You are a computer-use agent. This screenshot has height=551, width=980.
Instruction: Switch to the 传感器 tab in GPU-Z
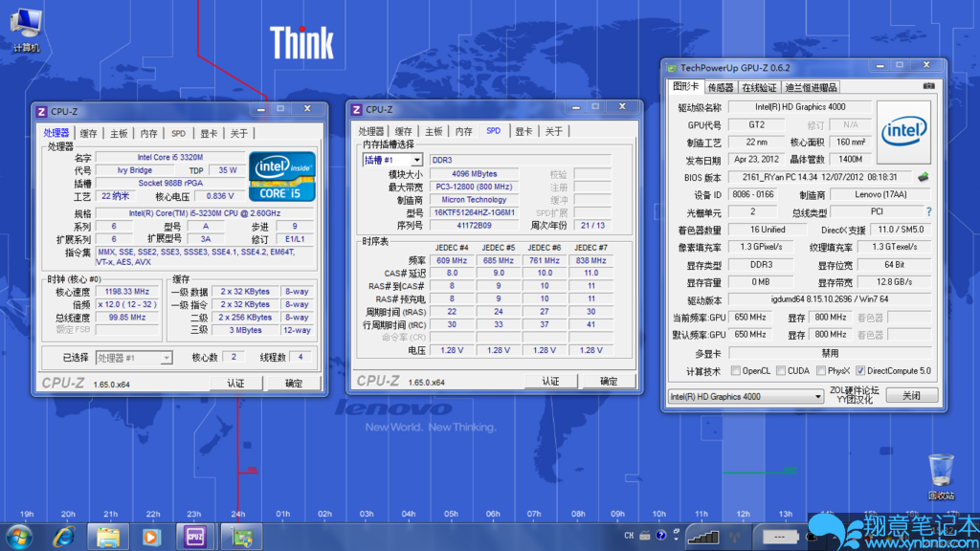point(720,87)
